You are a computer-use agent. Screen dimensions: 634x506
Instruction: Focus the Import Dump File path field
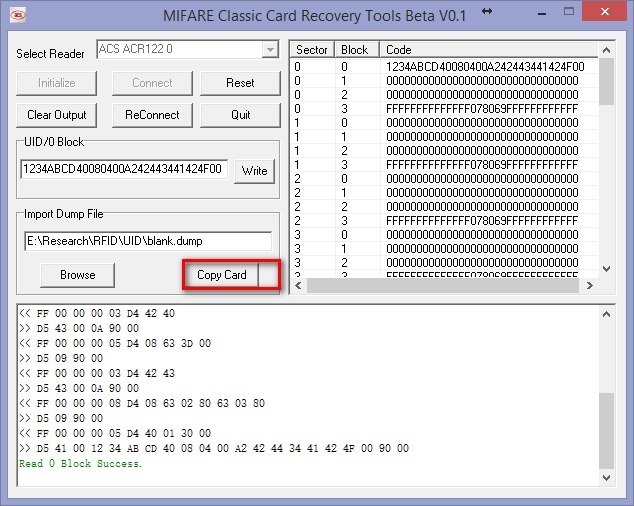pyautogui.click(x=148, y=241)
